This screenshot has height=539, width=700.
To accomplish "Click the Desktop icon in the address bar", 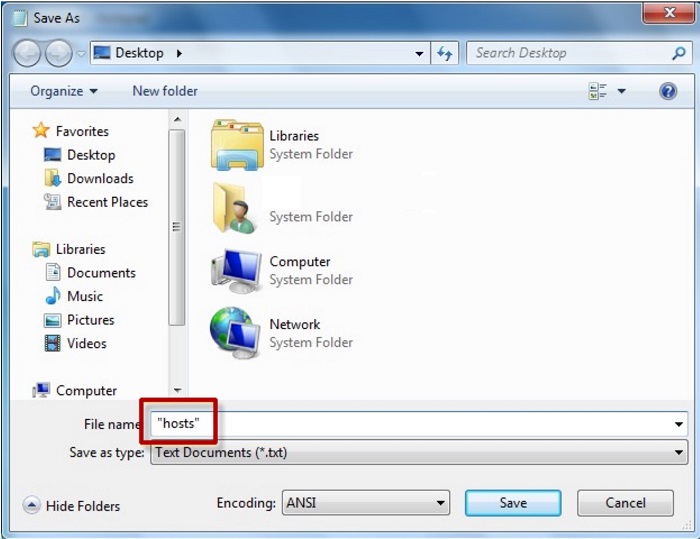I will coord(102,53).
